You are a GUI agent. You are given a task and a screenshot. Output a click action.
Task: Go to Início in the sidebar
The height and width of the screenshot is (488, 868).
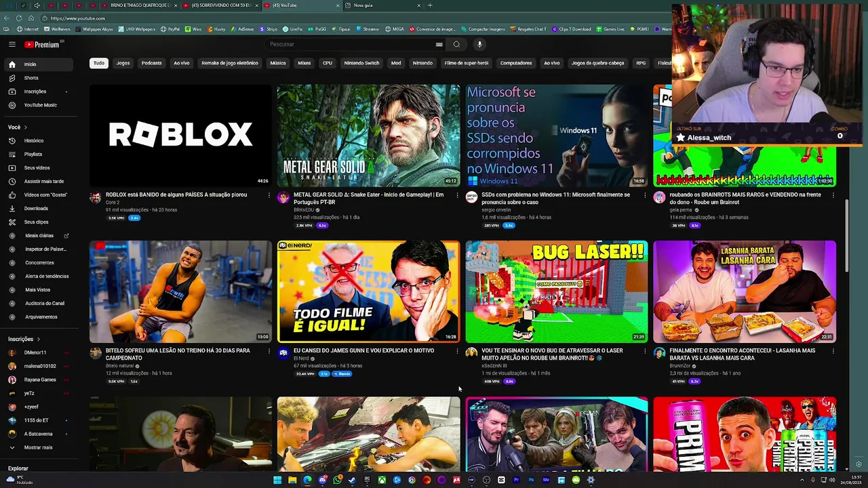click(x=38, y=64)
